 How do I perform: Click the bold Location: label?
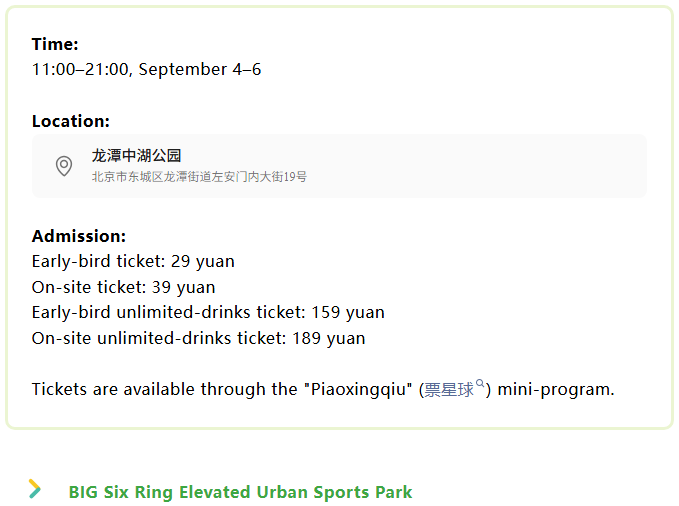pos(71,121)
